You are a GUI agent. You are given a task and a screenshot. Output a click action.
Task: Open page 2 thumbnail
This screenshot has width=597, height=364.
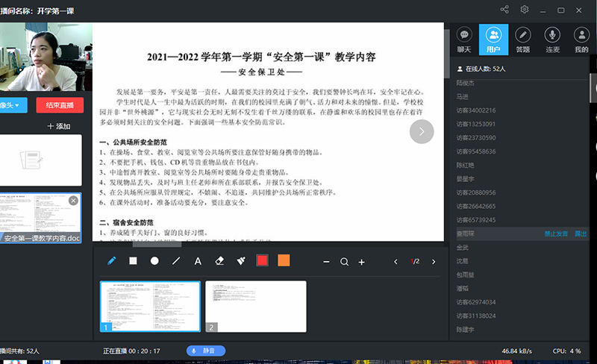point(255,306)
